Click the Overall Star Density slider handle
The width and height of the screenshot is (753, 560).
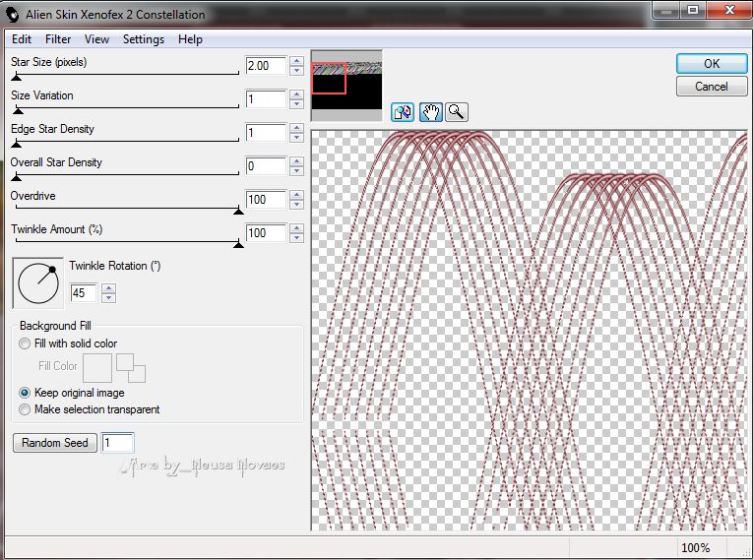(17, 177)
